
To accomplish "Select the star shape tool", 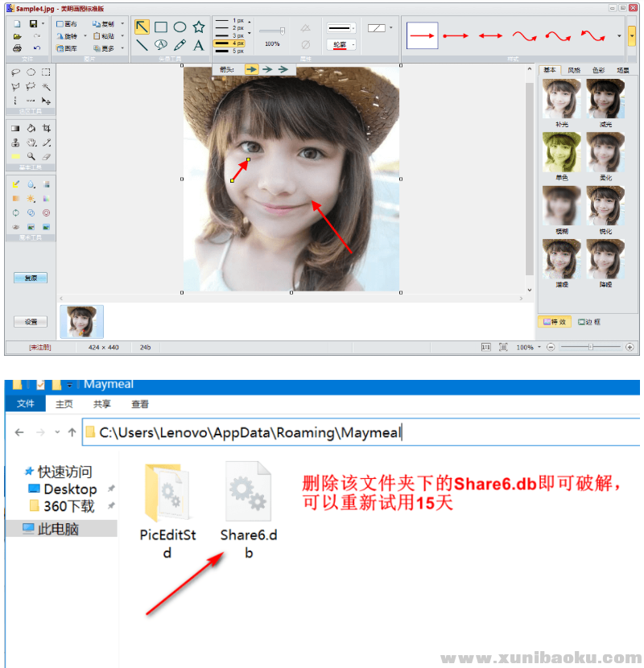I will coord(200,27).
